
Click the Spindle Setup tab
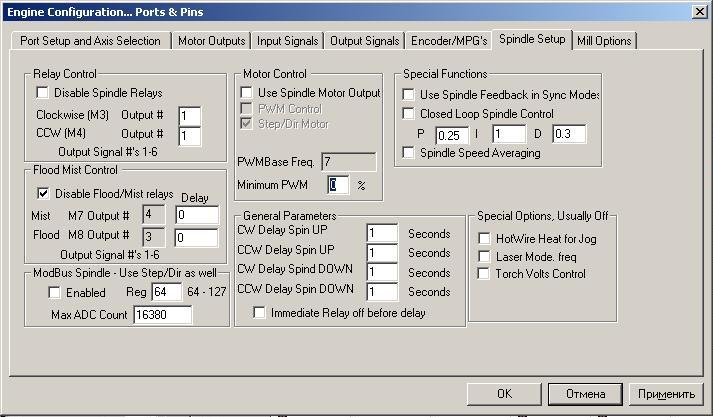click(532, 39)
